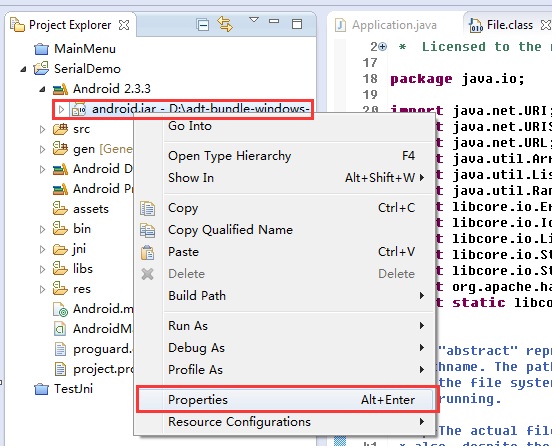Click 'java.util.Li' import line in editor
Viewport: 556px width, 448px height.
pos(502,175)
